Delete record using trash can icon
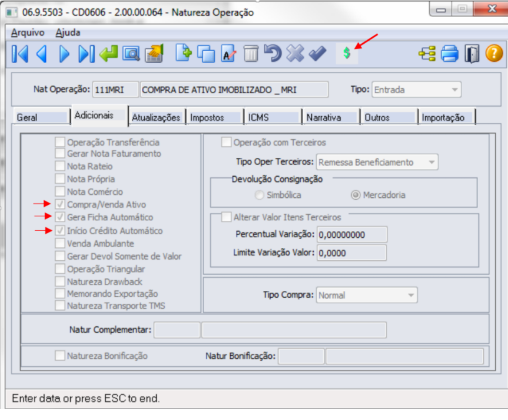This screenshot has width=508, height=420. [x=251, y=54]
